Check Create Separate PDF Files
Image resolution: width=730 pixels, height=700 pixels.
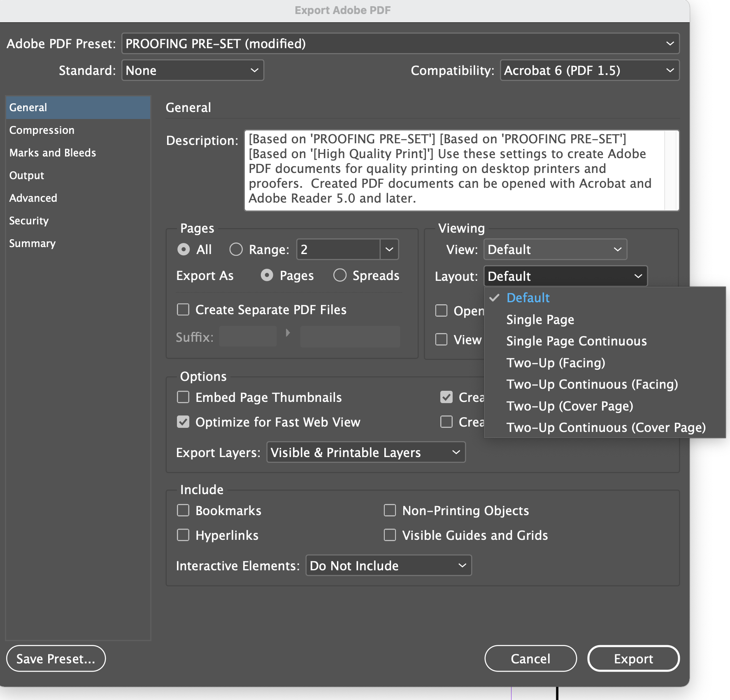(183, 309)
